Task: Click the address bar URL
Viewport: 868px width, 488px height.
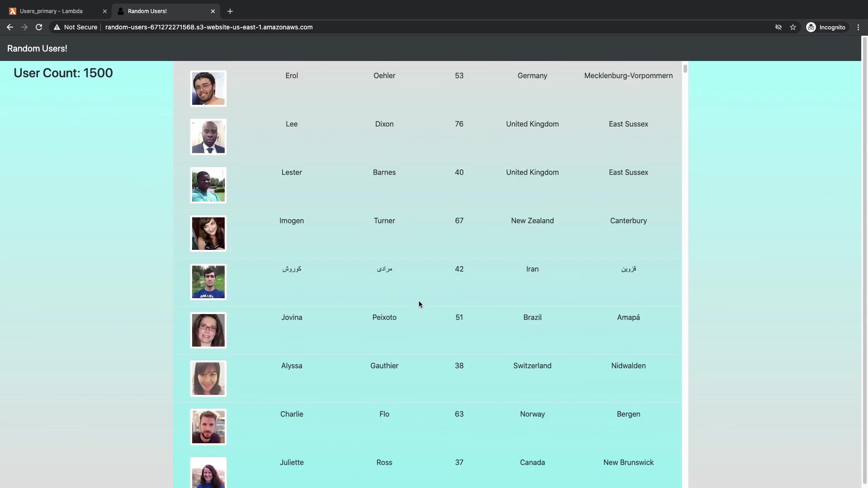Action: tap(209, 27)
